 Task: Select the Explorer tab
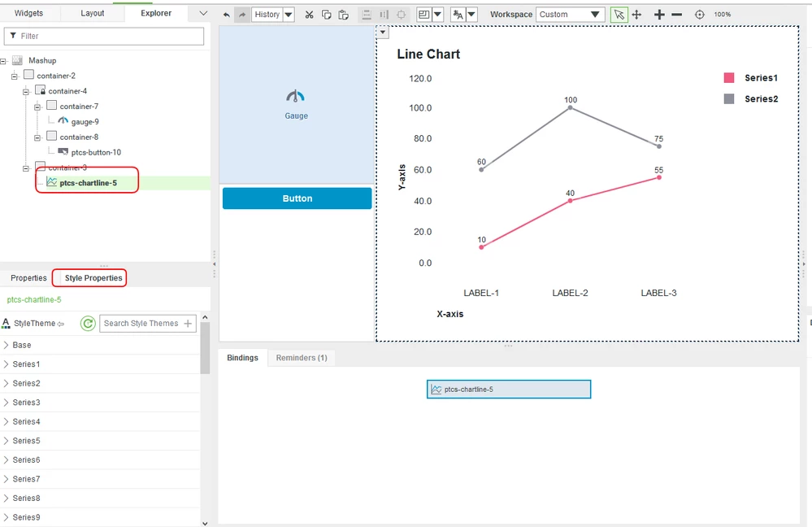pos(156,13)
